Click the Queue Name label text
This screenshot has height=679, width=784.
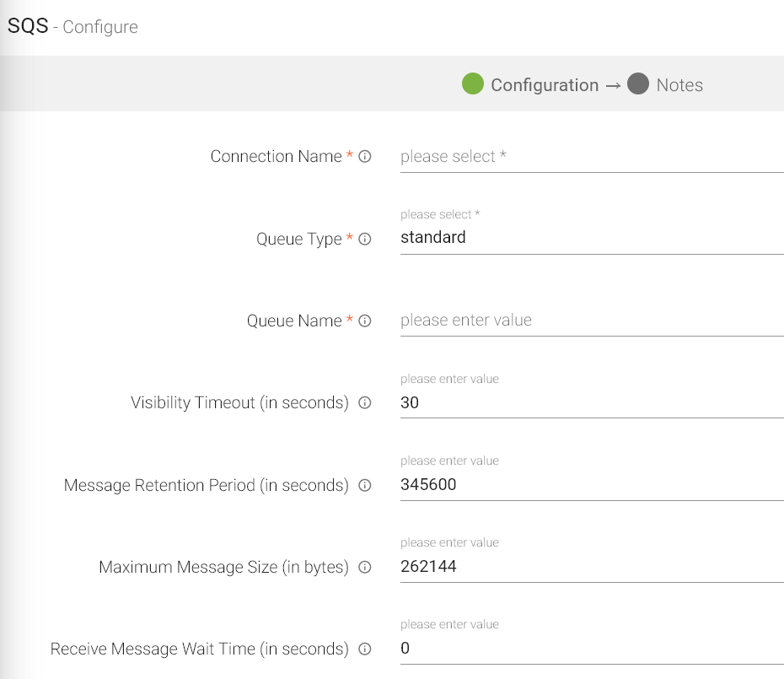click(x=294, y=321)
